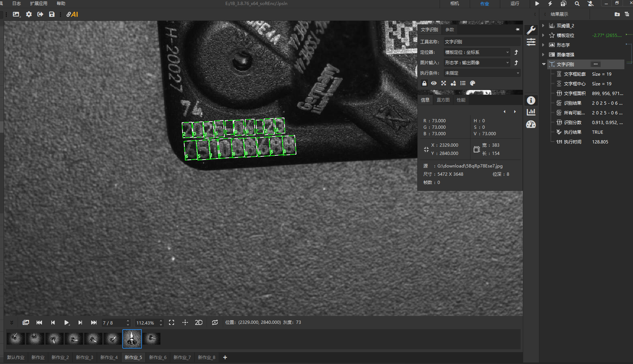Open the 扩展应用 menu

(38, 4)
